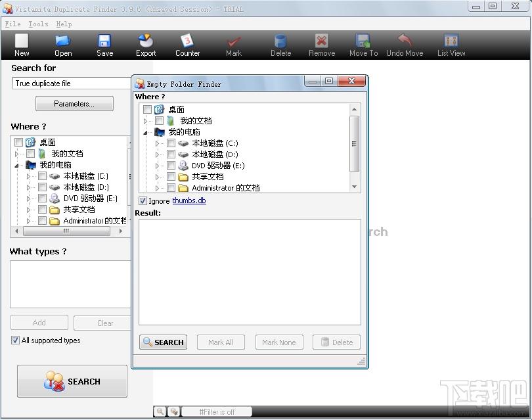Click the Parameters... button

pos(74,104)
